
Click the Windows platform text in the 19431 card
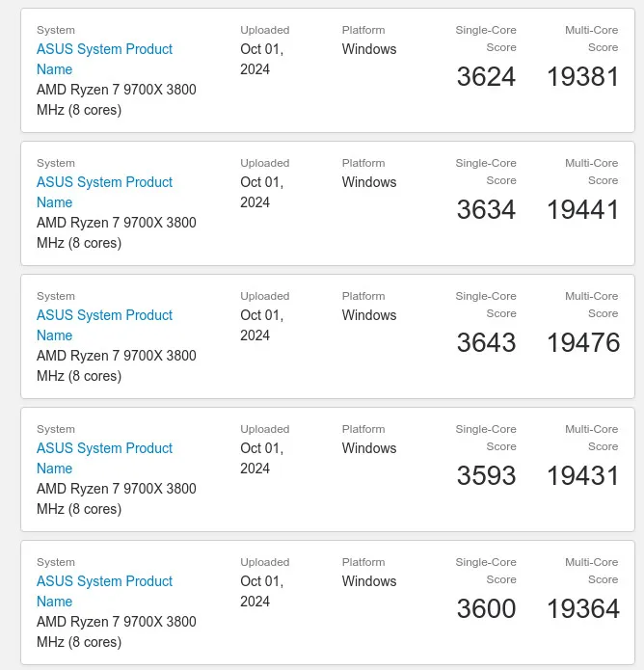click(x=369, y=448)
